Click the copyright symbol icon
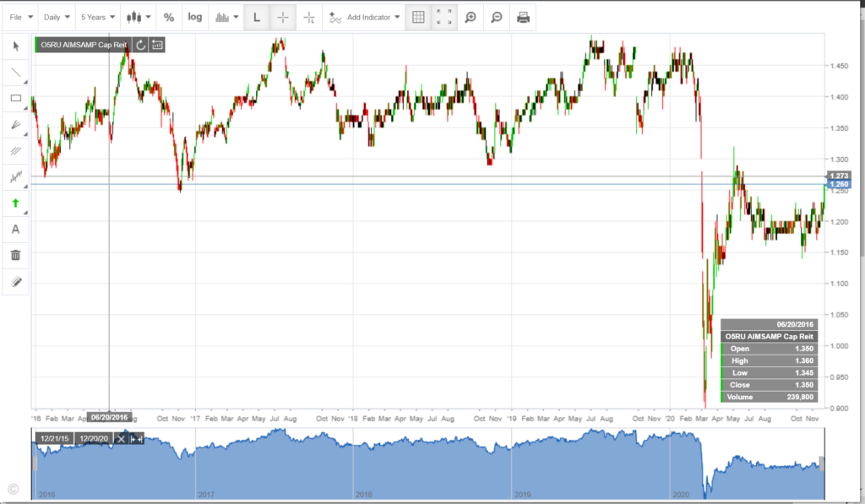Image resolution: width=865 pixels, height=504 pixels. click(14, 489)
